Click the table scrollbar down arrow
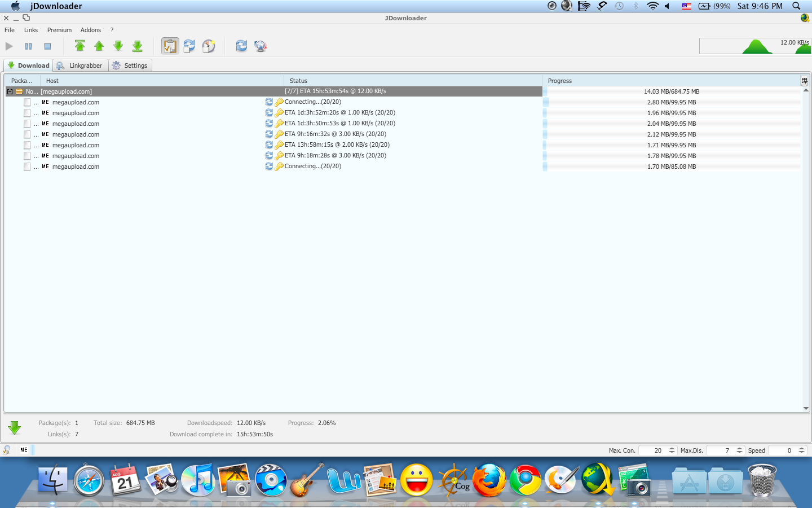The width and height of the screenshot is (812, 508). click(806, 408)
